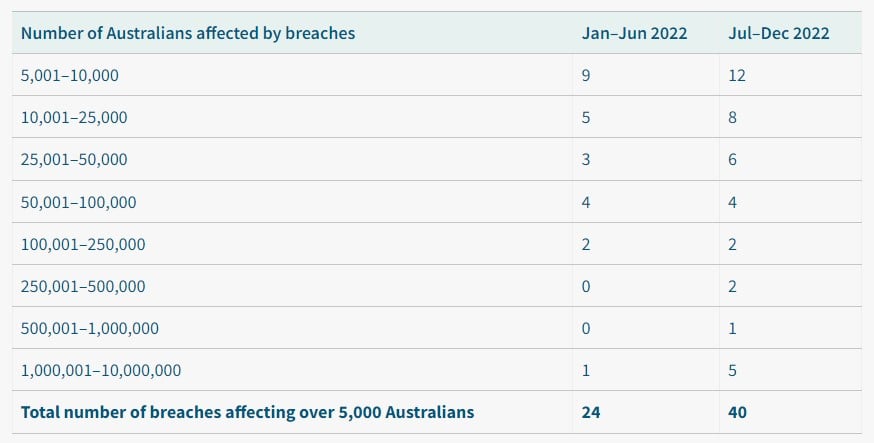Image resolution: width=874 pixels, height=443 pixels.
Task: Click the 100,001–250,000 row label
Action: 83,244
